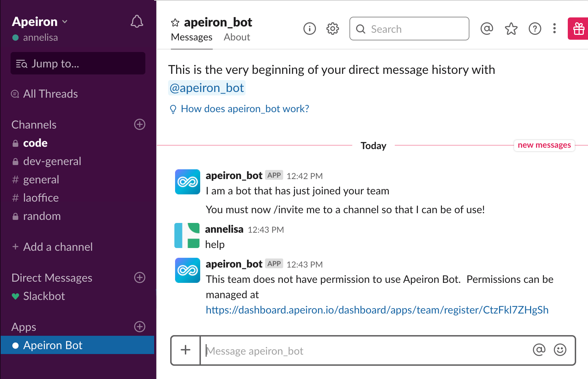
Task: Select Apeiron Bot in Apps list
Action: pos(77,345)
